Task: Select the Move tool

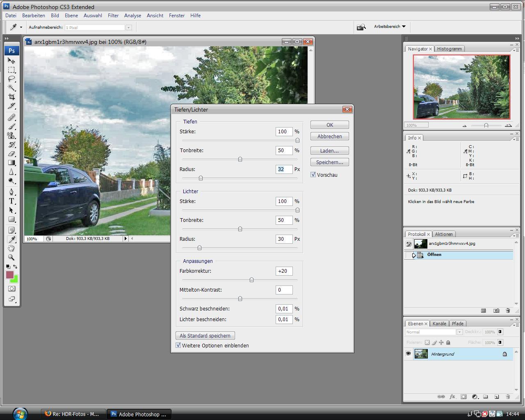Action: tap(11, 61)
